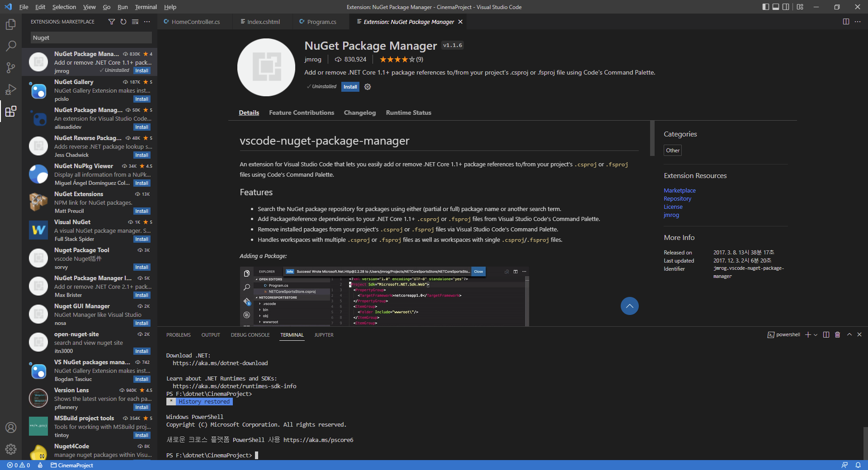Toggle primary side bar layout icon
Image resolution: width=868 pixels, height=470 pixels.
pyautogui.click(x=765, y=7)
